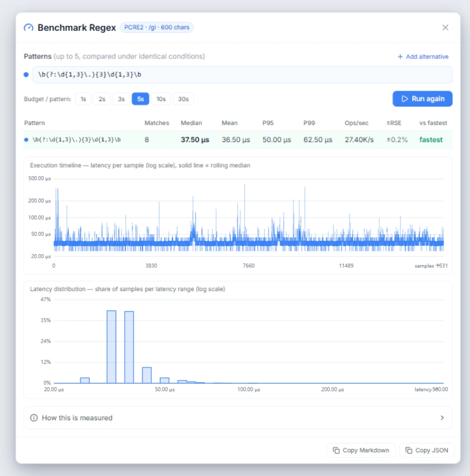Click the copy icon in Copy JSON

click(409, 450)
